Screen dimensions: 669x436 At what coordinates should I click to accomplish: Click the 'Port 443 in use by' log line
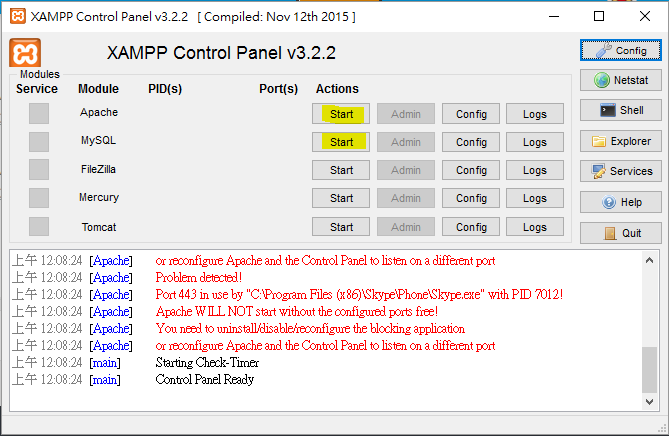click(x=359, y=295)
